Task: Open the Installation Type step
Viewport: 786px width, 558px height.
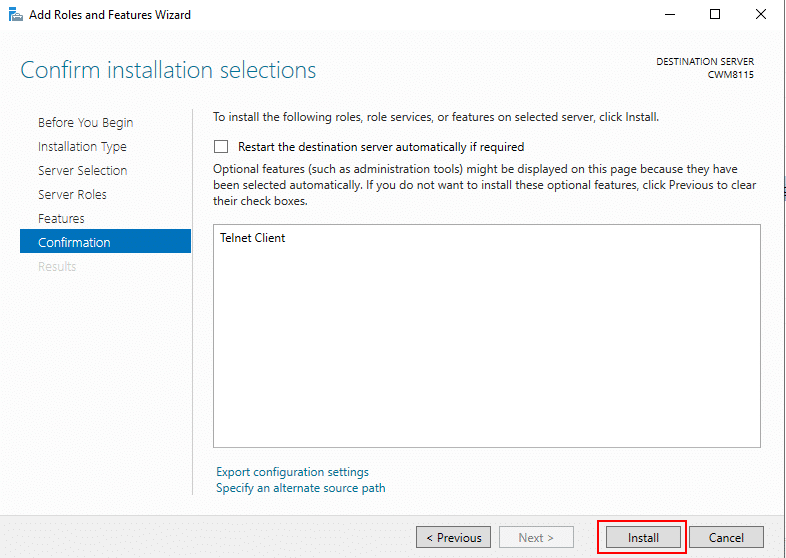Action: coord(82,146)
